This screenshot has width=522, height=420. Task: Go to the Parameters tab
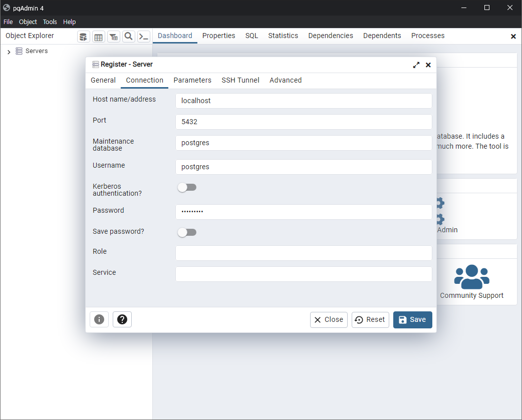pyautogui.click(x=192, y=80)
